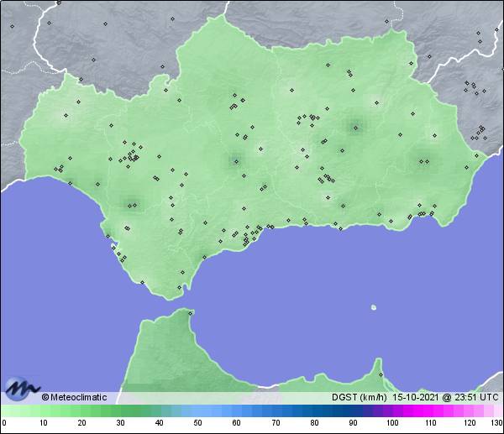Click scale value 20

tap(82, 423)
